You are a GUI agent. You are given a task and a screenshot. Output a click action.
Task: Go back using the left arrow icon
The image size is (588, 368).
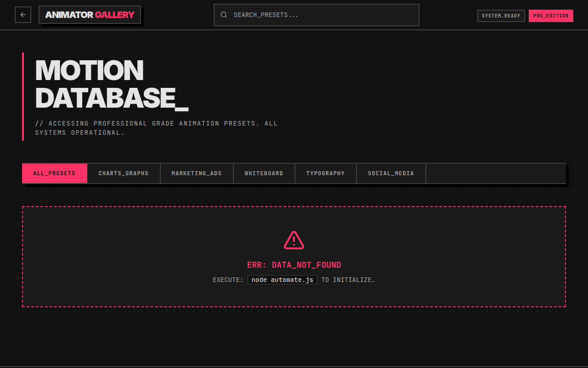23,15
